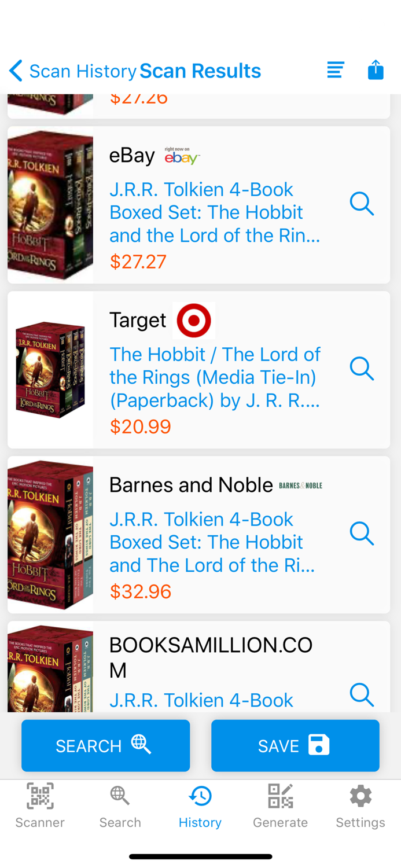
Task: Go back to Scan History
Action: point(73,71)
